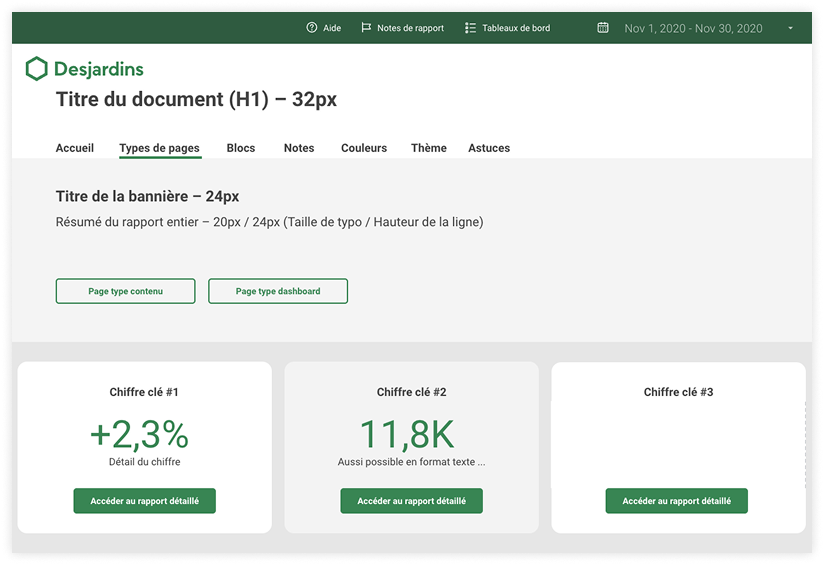This screenshot has width=824, height=565.
Task: Click the calendar icon beside date range
Action: point(603,28)
